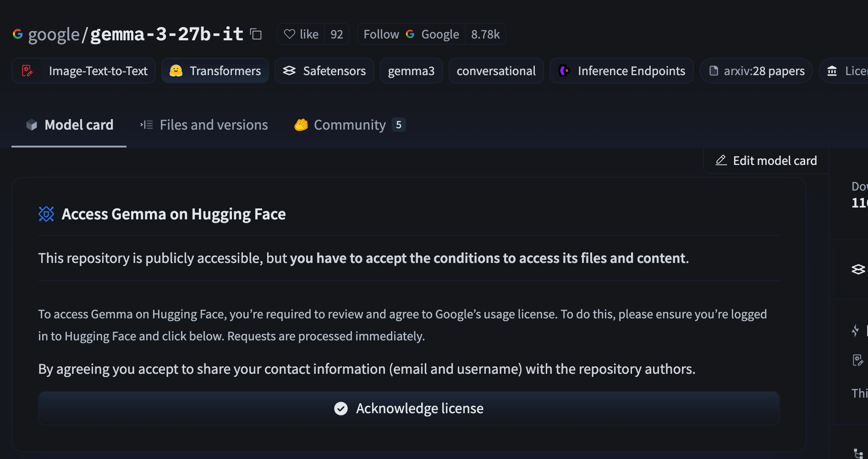Click the Community hands emoji icon

coord(301,125)
